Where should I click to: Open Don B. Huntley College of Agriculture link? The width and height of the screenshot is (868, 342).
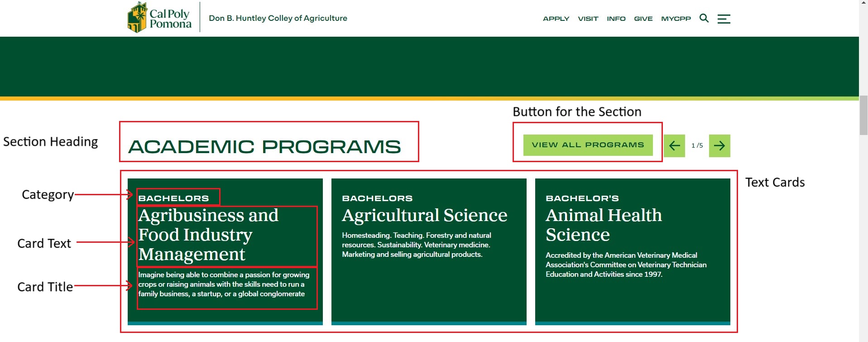tap(278, 18)
